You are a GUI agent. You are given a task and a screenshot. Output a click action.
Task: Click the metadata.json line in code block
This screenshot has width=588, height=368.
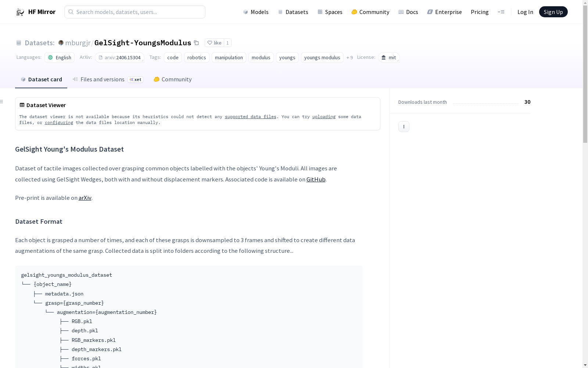(64, 294)
